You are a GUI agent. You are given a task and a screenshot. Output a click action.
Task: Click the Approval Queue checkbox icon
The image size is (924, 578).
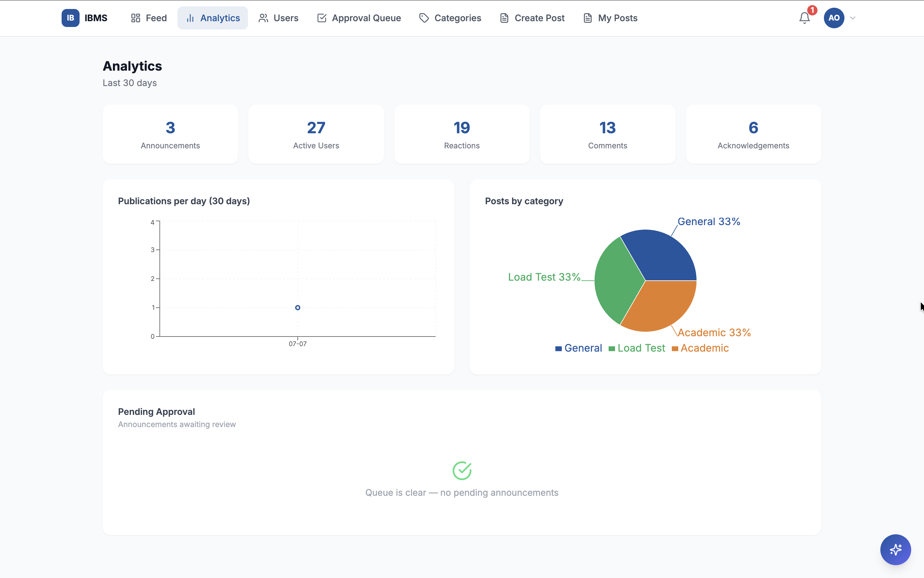point(321,18)
